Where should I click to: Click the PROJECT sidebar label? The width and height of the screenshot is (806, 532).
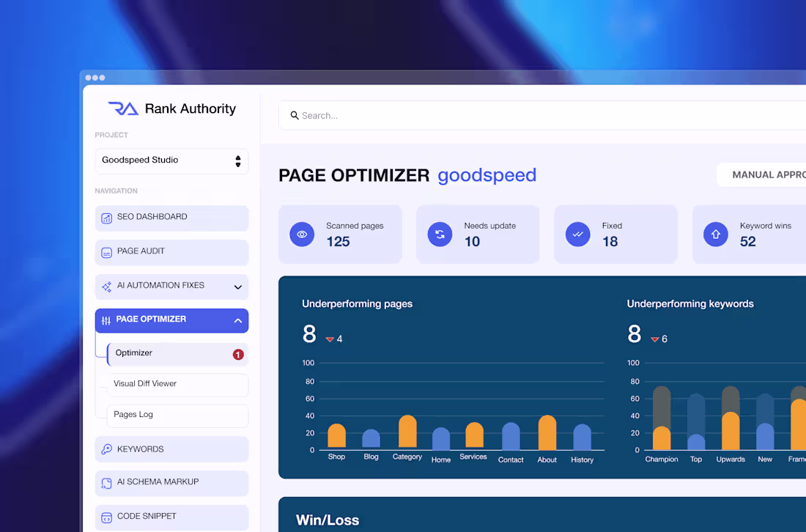[x=111, y=135]
